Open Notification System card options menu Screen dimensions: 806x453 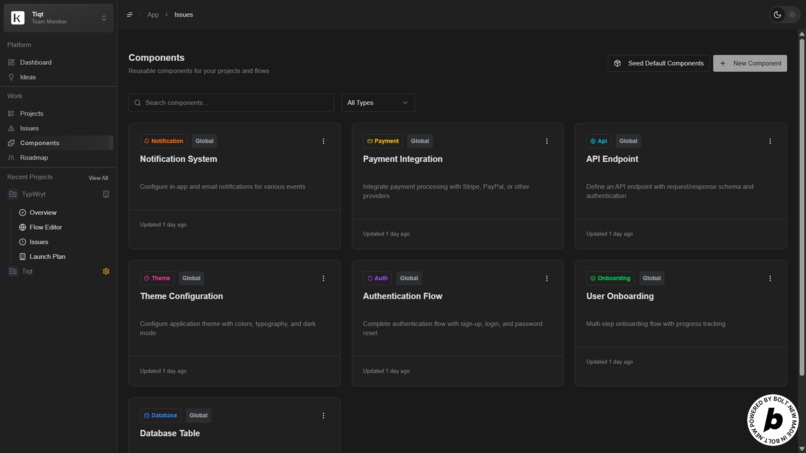click(323, 141)
